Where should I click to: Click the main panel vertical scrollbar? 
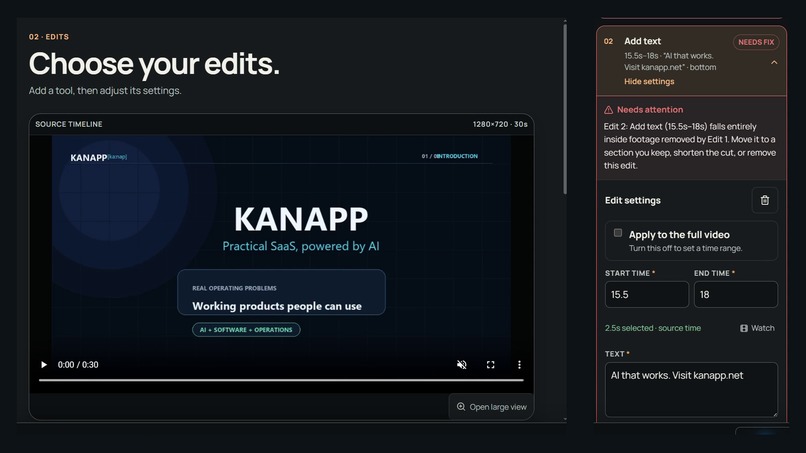click(x=565, y=108)
